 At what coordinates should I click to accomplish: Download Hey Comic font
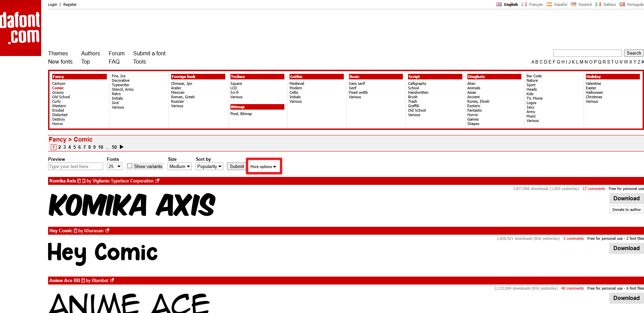tap(626, 248)
